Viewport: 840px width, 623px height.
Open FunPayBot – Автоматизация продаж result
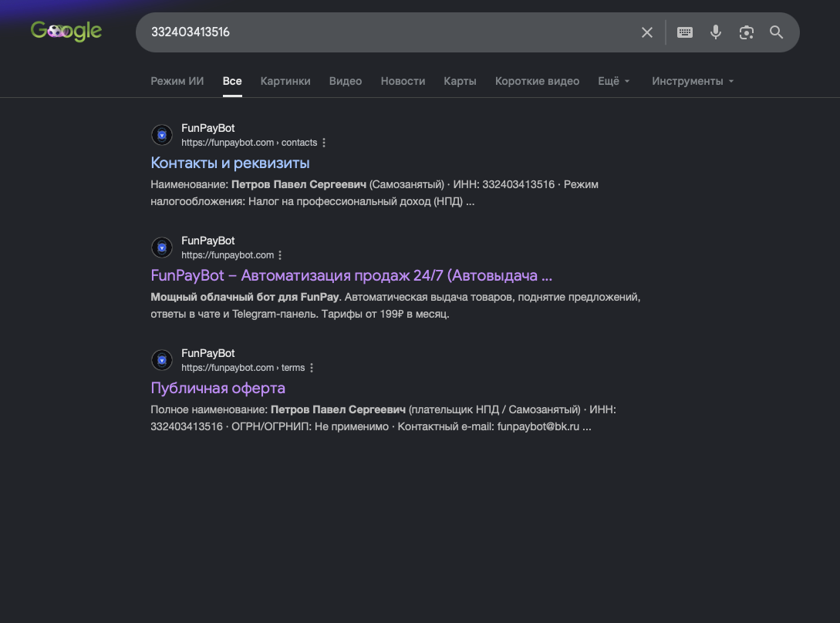click(x=351, y=275)
